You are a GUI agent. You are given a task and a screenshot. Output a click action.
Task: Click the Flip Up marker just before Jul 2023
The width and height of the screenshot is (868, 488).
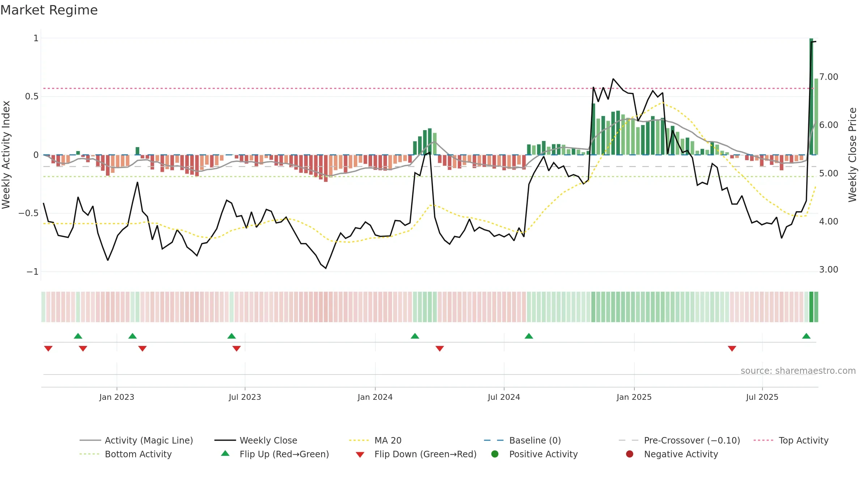[231, 336]
